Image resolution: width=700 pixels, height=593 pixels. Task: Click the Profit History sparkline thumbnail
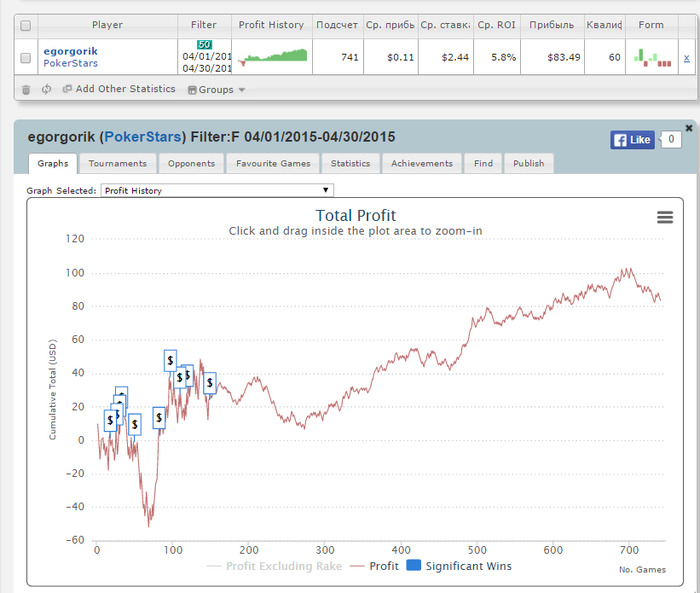272,56
